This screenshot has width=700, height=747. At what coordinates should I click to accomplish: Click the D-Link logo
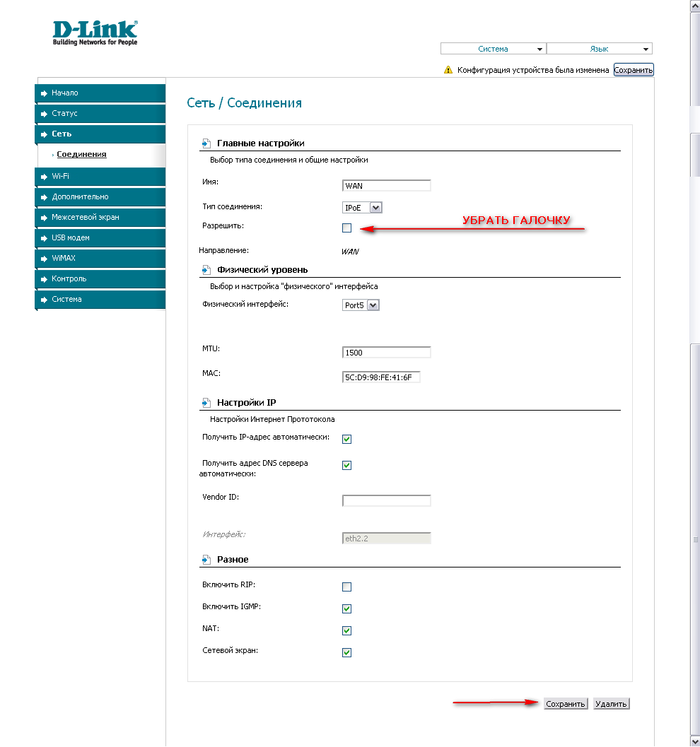[95, 33]
